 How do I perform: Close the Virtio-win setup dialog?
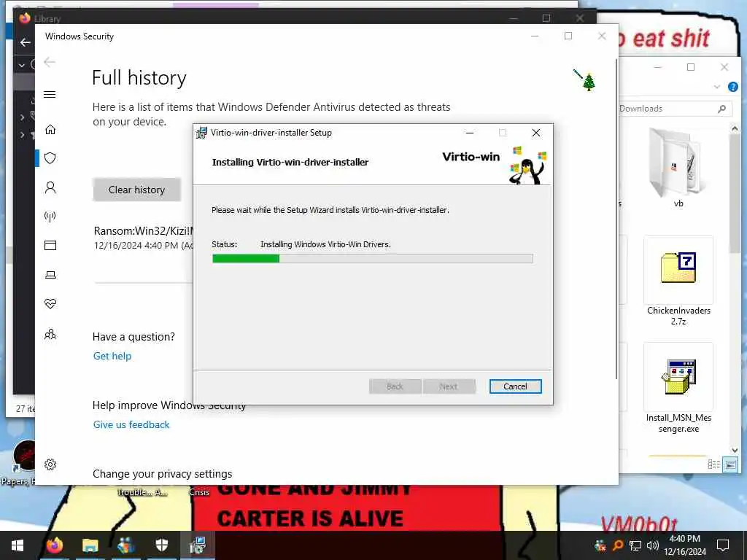tap(536, 133)
